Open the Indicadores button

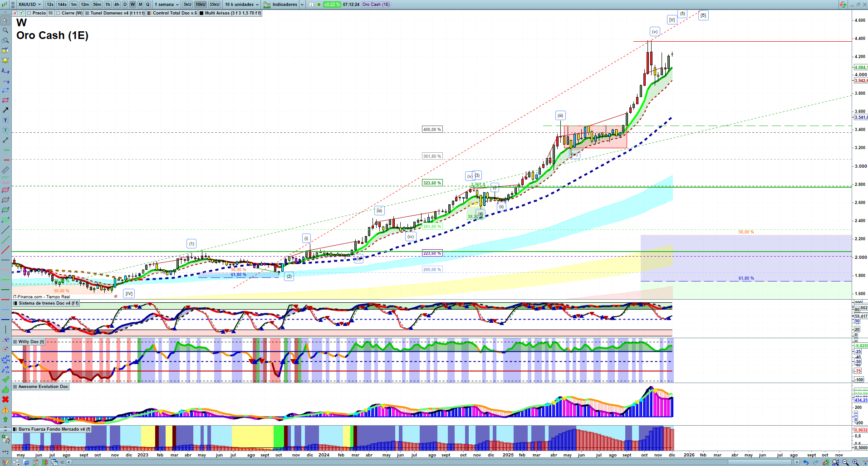[280, 5]
